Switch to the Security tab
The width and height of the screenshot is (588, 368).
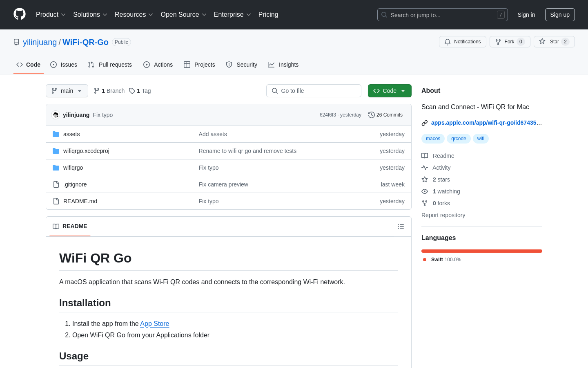tap(242, 65)
